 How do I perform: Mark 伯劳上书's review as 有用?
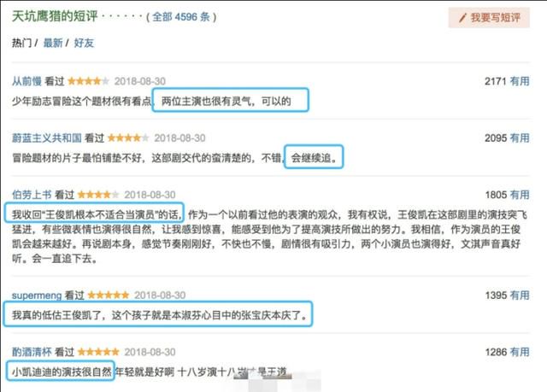click(x=520, y=195)
